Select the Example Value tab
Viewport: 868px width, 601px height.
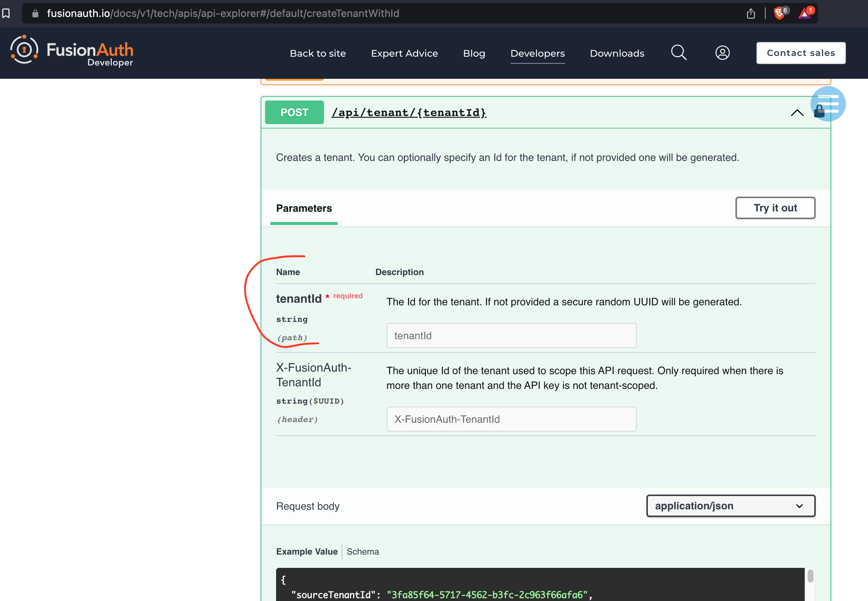(x=306, y=551)
